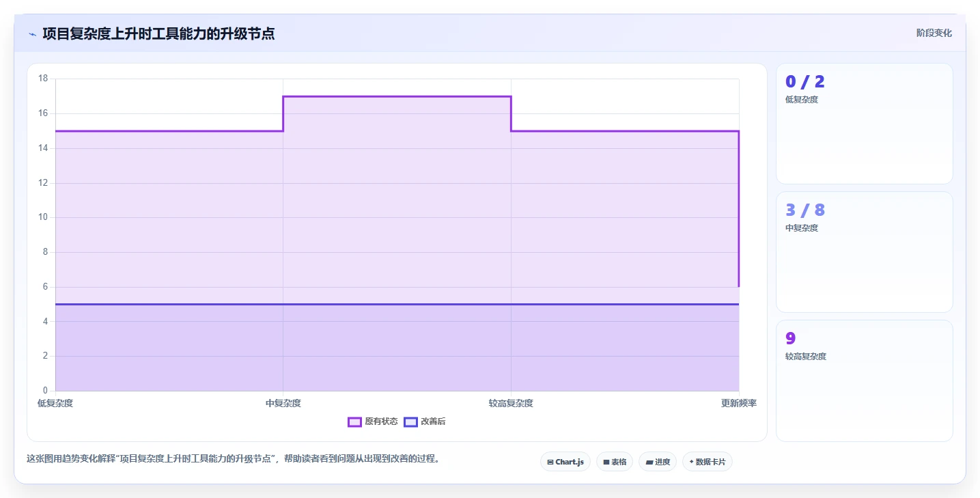Click the 较高复杂度 x-axis label
This screenshot has height=498, width=980.
click(x=511, y=403)
